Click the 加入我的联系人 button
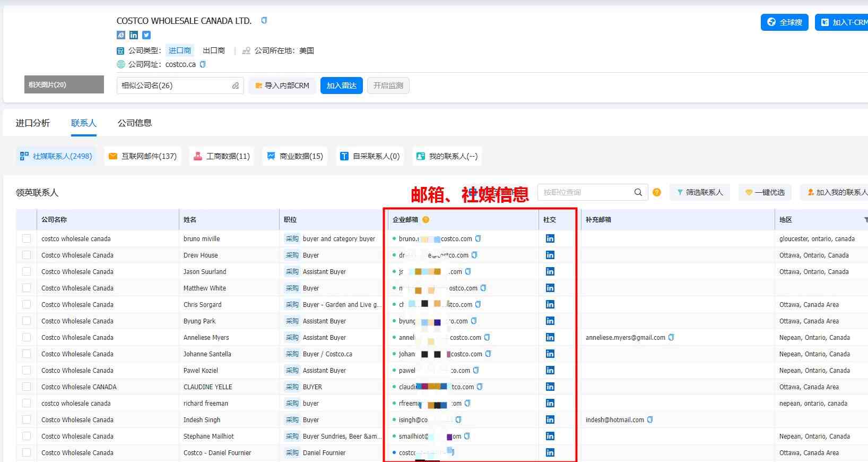 (835, 192)
